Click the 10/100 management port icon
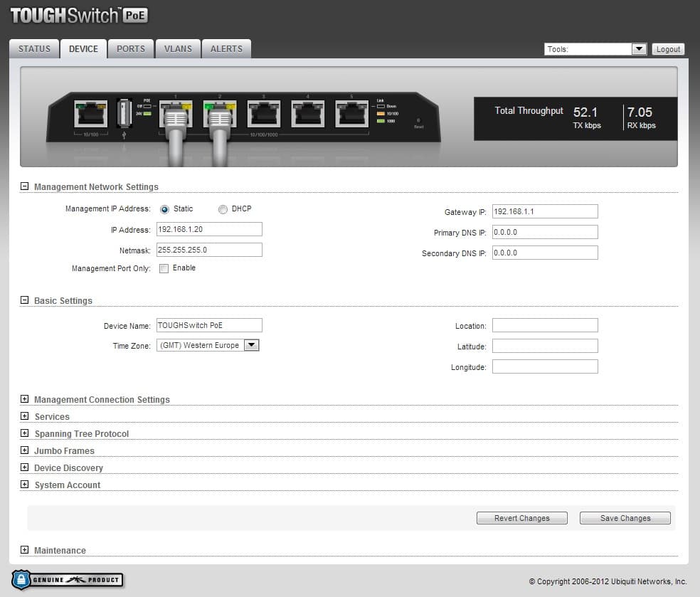The height and width of the screenshot is (597, 700). [90, 114]
